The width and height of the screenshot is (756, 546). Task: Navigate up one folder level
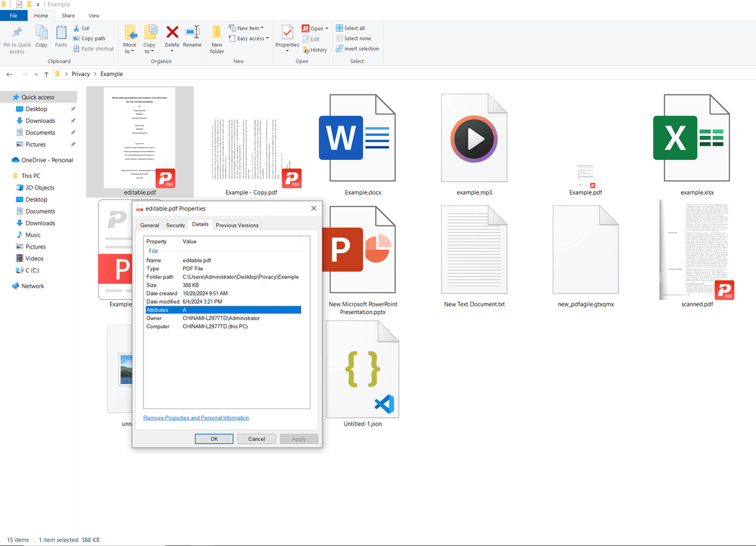pyautogui.click(x=46, y=74)
